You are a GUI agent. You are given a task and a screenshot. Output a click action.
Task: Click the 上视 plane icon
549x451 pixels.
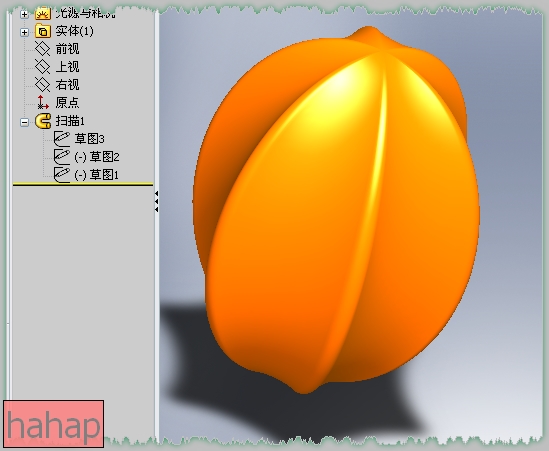pyautogui.click(x=43, y=67)
